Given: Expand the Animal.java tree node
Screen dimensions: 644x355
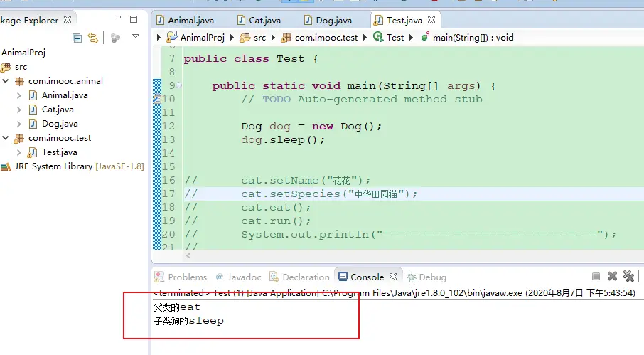Looking at the screenshot, I should coord(19,95).
